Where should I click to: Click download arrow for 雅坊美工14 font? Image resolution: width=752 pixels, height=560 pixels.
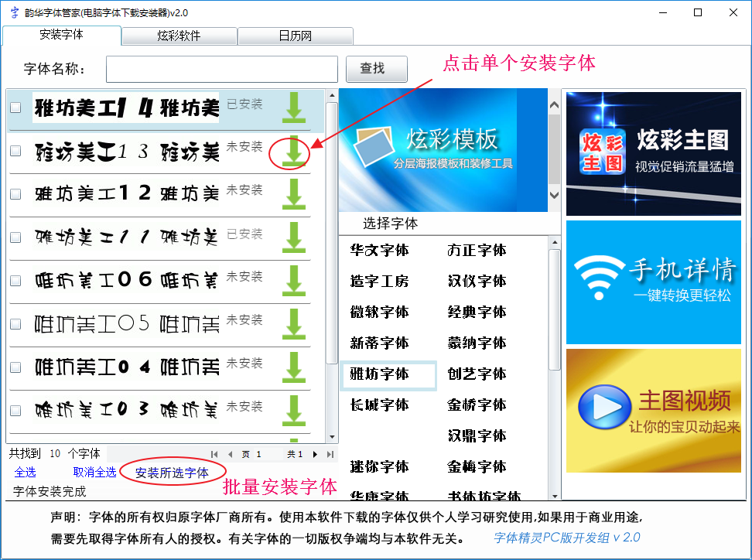(x=294, y=108)
